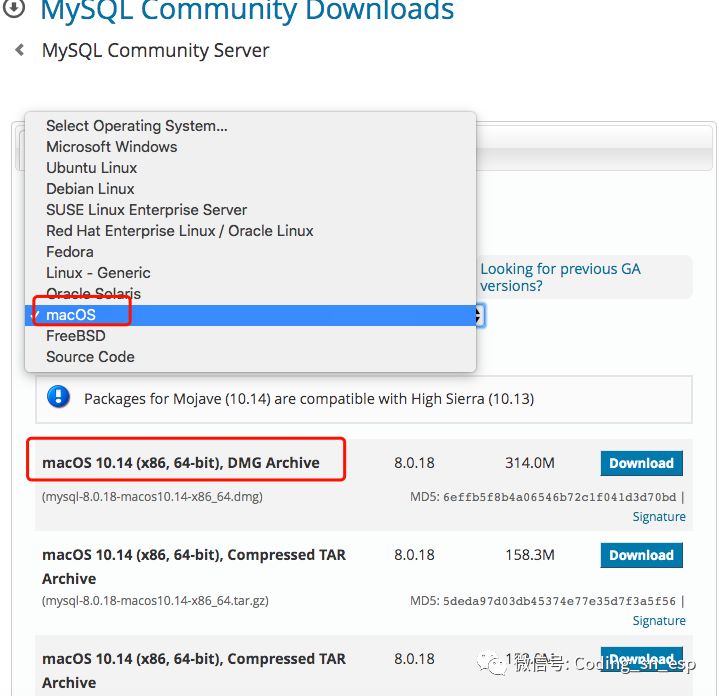Open 'Looking for previous GA versions?' link
Image resolution: width=719 pixels, height=696 pixels.
[x=560, y=277]
